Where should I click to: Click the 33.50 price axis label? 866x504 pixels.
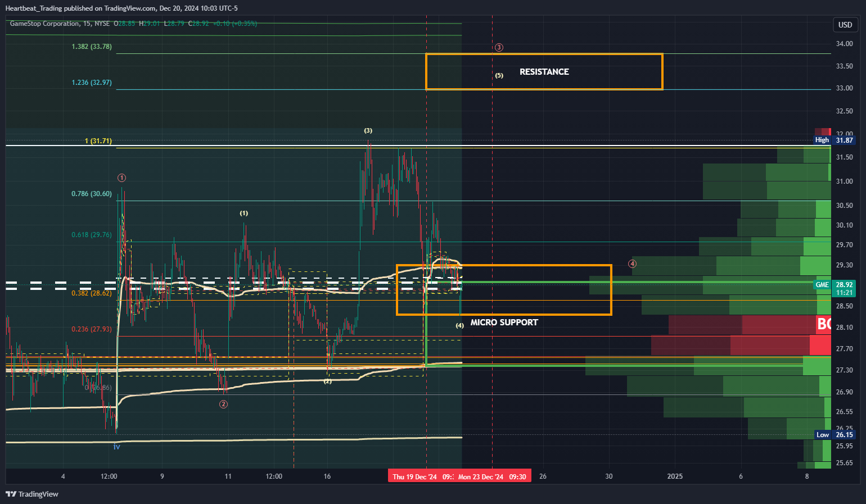(x=844, y=66)
